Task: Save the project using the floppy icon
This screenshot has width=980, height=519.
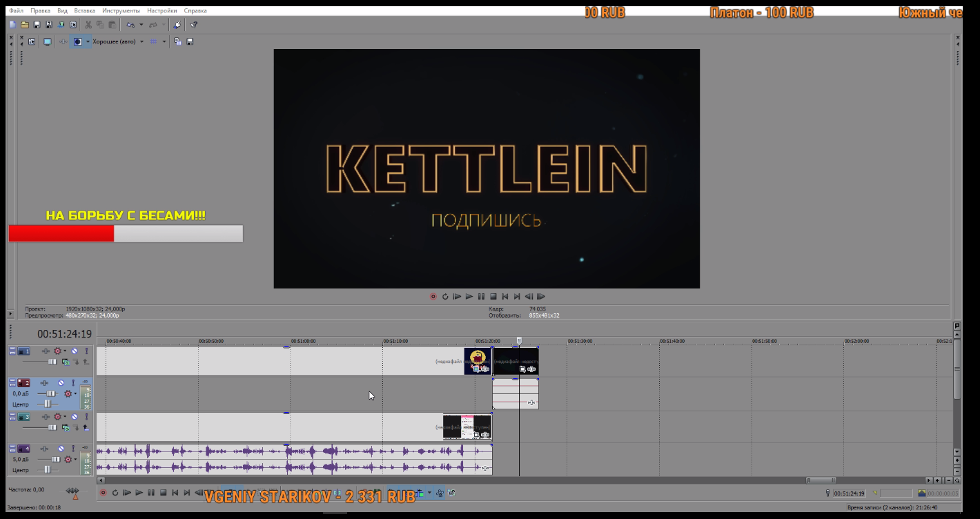Action: (37, 25)
